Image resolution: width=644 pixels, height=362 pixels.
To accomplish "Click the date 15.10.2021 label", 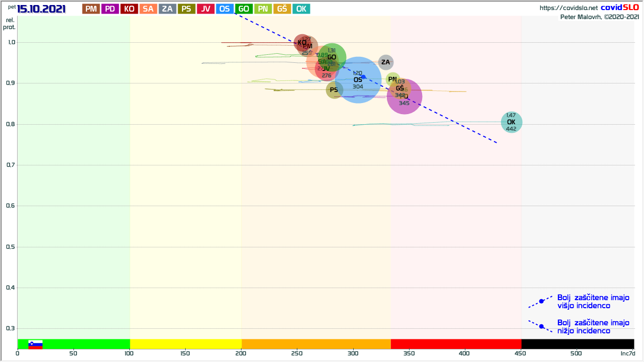I will click(41, 9).
